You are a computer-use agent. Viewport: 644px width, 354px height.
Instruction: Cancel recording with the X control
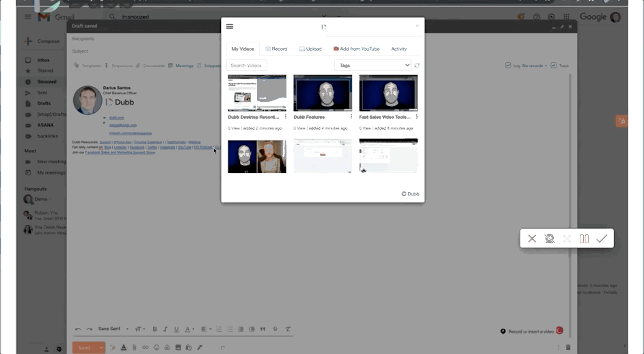click(532, 239)
